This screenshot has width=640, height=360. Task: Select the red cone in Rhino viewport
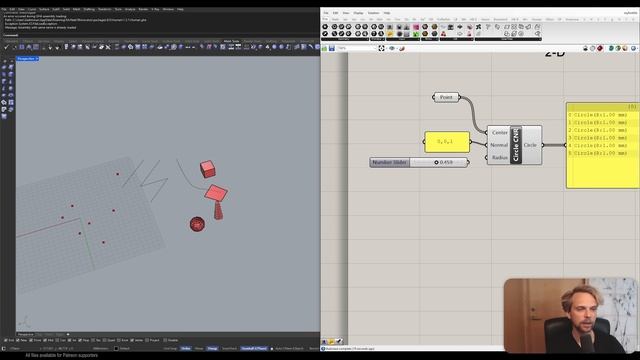click(218, 210)
